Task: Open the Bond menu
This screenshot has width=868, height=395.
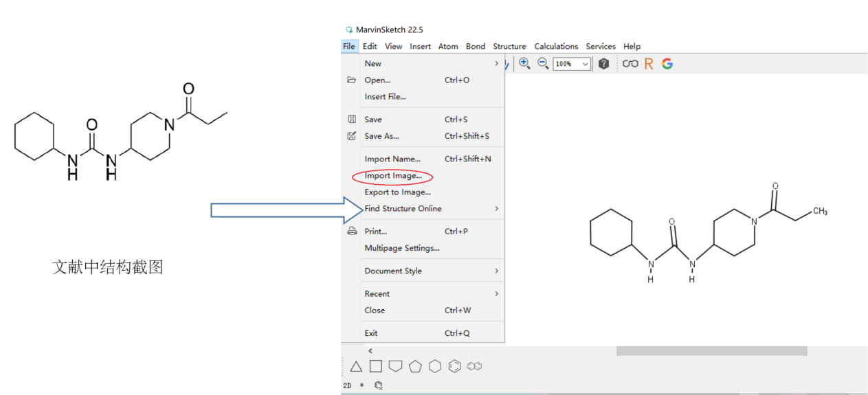Action: (x=476, y=46)
